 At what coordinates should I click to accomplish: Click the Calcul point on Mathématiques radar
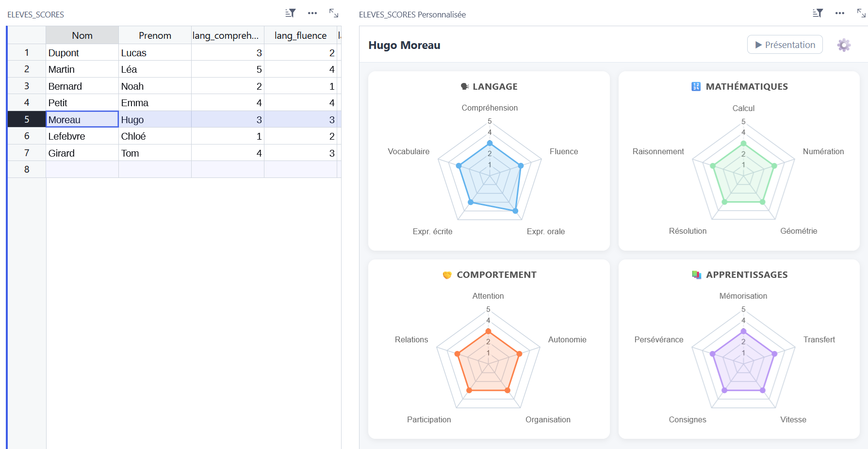point(743,144)
